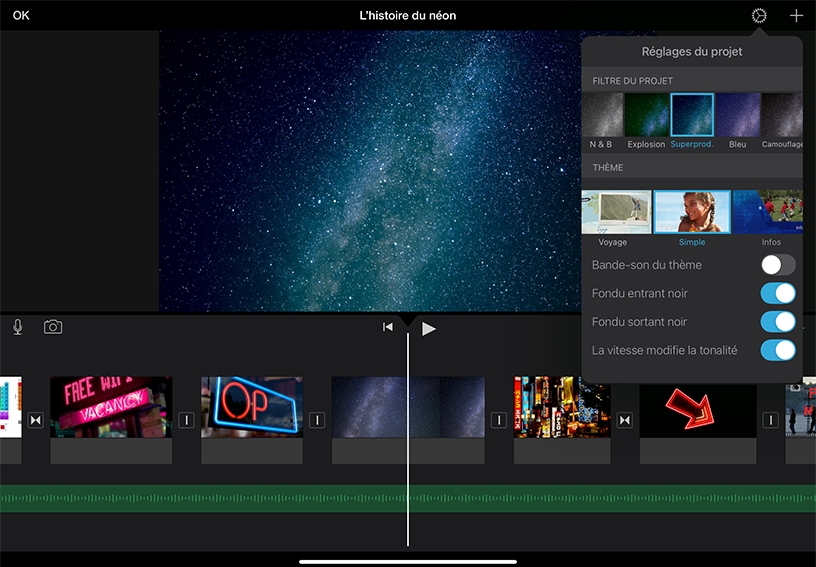
Task: Open the camera capture icon
Action: pos(53,327)
